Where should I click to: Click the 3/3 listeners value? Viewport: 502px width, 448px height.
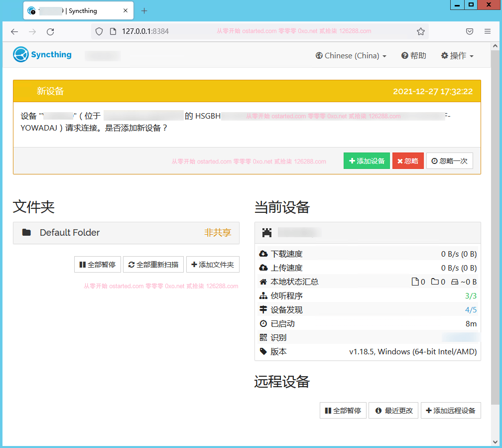pos(471,296)
